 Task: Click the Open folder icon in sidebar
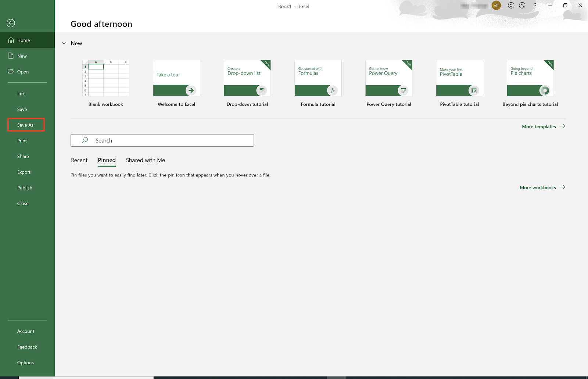[x=11, y=71]
